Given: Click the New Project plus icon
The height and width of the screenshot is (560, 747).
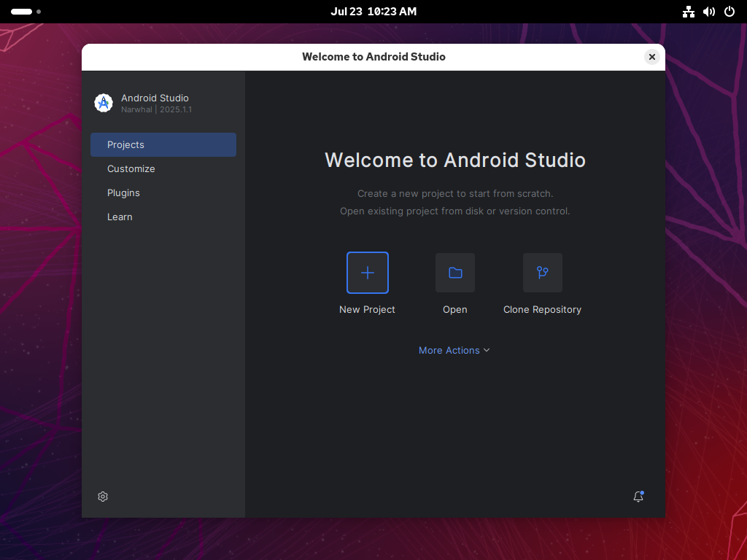Looking at the screenshot, I should point(367,272).
